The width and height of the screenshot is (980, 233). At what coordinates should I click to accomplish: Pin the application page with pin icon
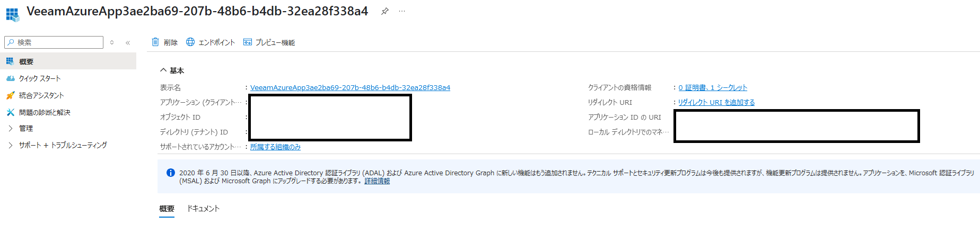click(x=385, y=11)
